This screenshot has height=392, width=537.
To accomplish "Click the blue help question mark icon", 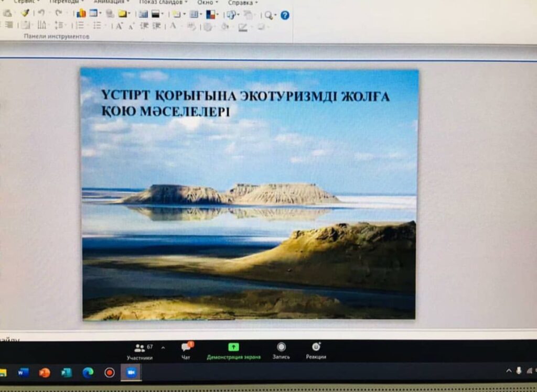I will [x=285, y=15].
